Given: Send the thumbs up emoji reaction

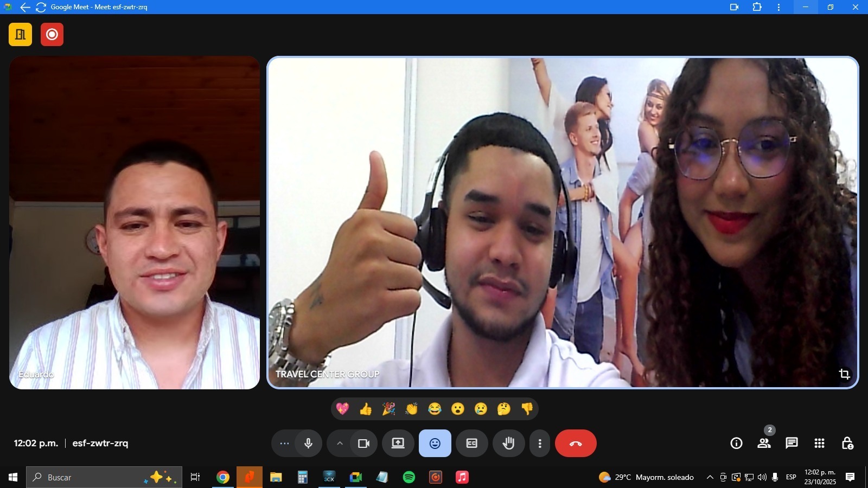Looking at the screenshot, I should coord(366,409).
